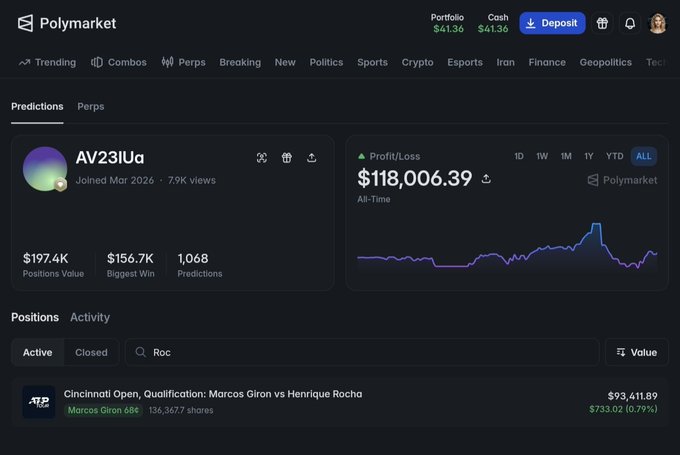
Task: Click the 1,068 Predictions stat
Action: pyautogui.click(x=199, y=264)
